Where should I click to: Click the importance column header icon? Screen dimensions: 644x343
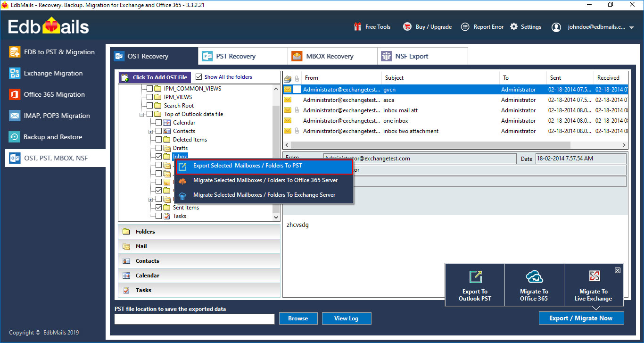click(287, 78)
